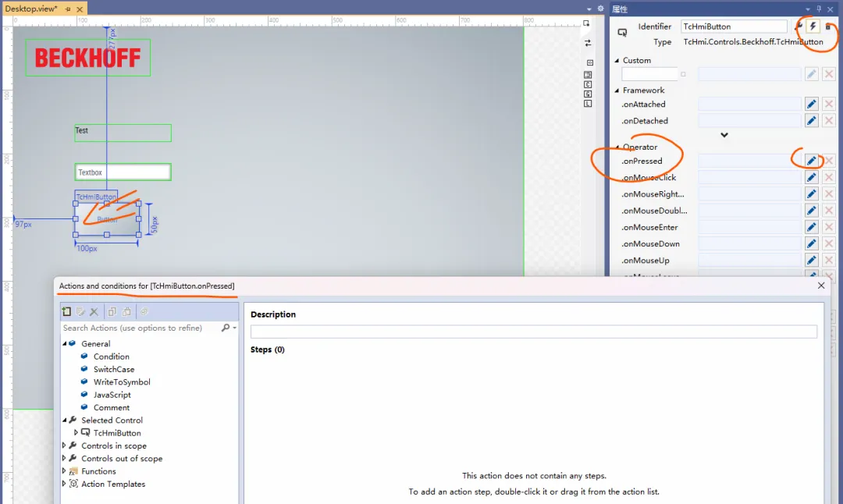843x504 pixels.
Task: Click the edit action icon in the Actions toolbar
Action: [80, 311]
